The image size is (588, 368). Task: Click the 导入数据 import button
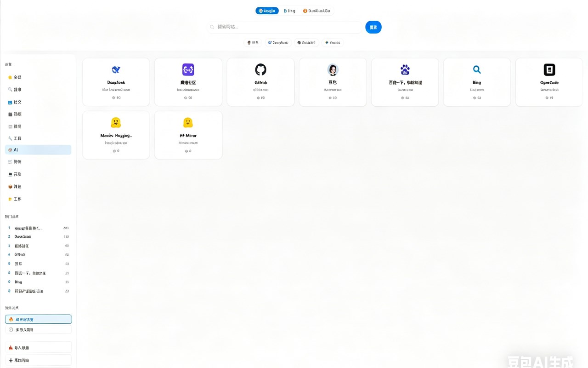pyautogui.click(x=38, y=348)
